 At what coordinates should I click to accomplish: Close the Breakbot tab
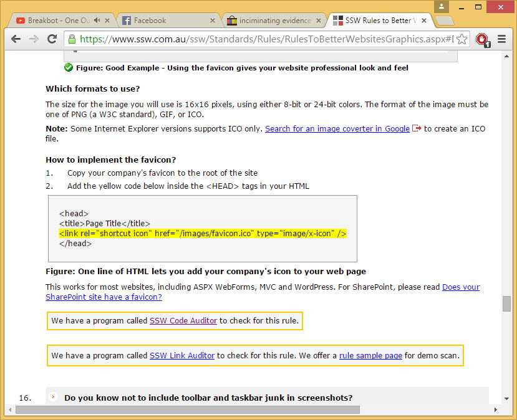pos(107,21)
